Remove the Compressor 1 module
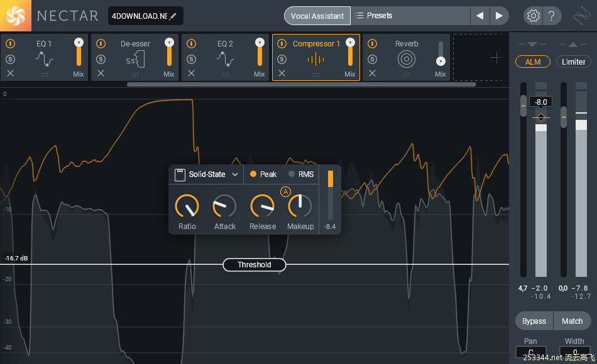The image size is (597, 364). pos(282,73)
